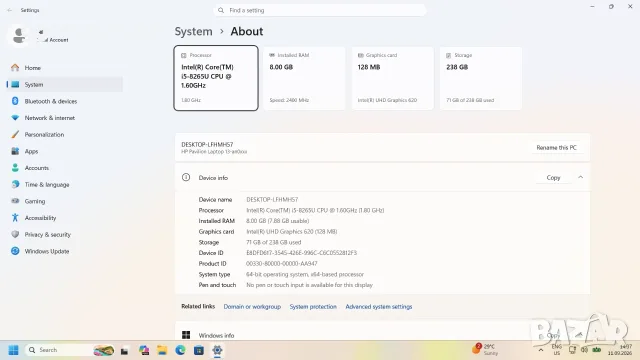This screenshot has height=360, width=640.
Task: Select the Device ID value text
Action: click(x=301, y=253)
